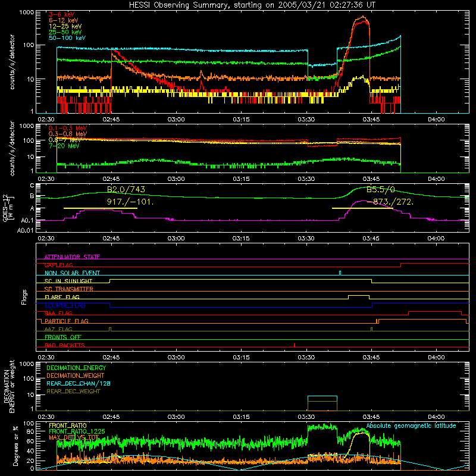Select the green 25-50 keV legend label
The width and height of the screenshot is (476, 476).
click(x=65, y=32)
